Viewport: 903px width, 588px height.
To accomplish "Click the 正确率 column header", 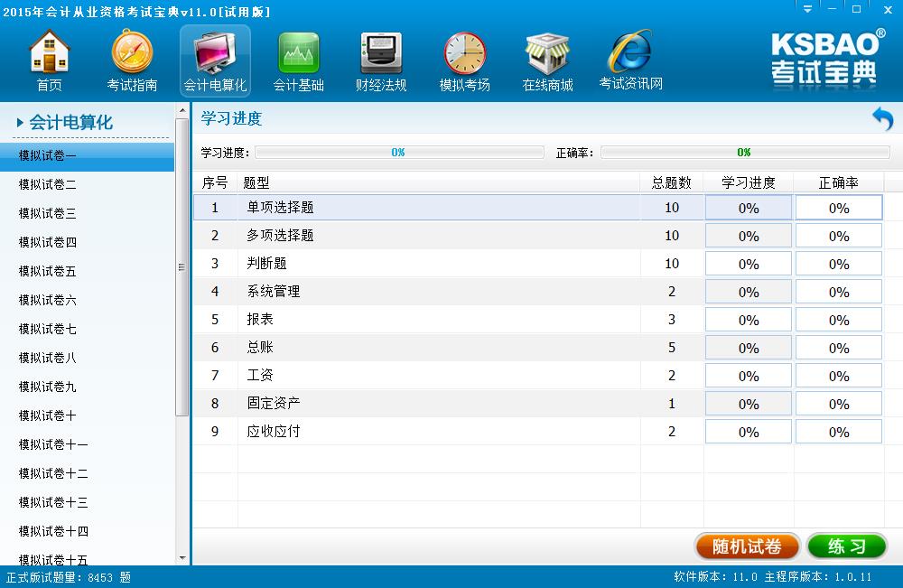I will click(x=838, y=182).
